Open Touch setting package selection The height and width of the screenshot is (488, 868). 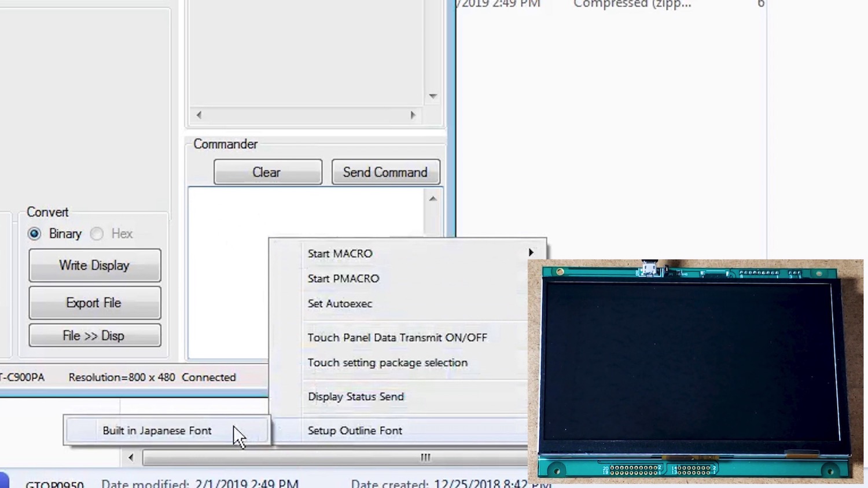click(x=388, y=363)
